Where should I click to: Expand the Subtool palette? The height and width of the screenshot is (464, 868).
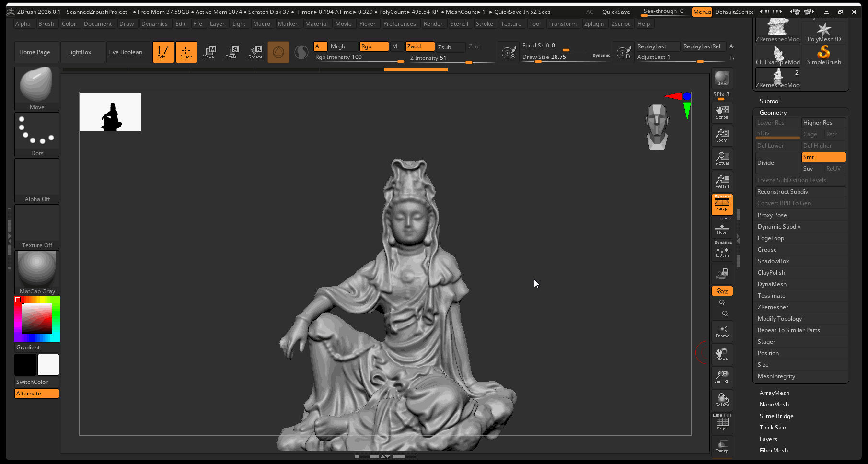[x=769, y=101]
